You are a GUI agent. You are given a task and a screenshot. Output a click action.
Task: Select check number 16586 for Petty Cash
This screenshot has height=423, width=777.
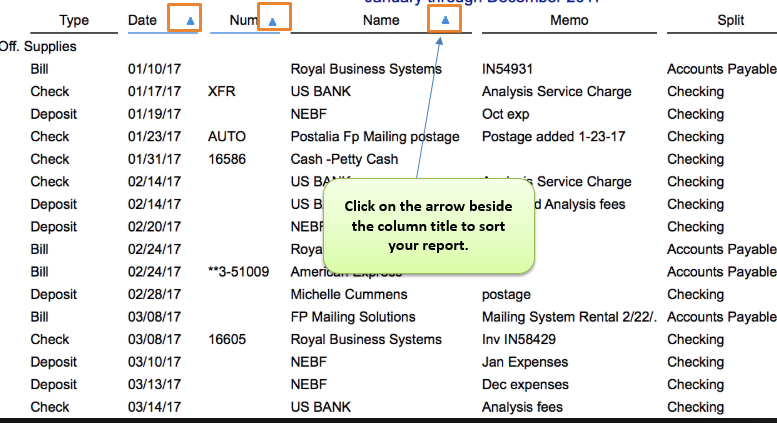tap(227, 159)
